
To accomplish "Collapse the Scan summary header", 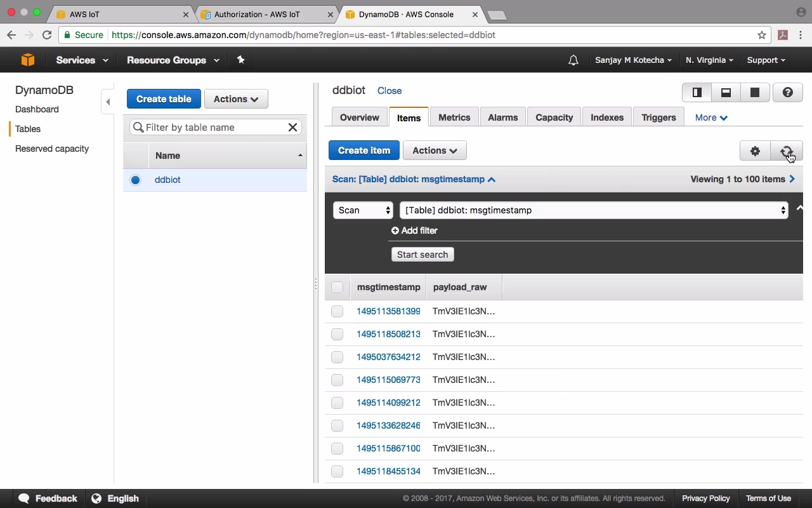I will pos(414,179).
